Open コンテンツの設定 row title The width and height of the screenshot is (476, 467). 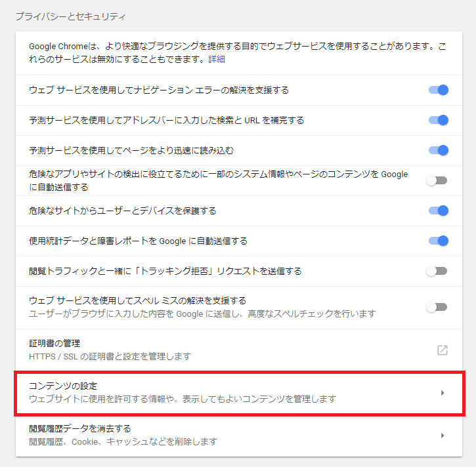[63, 386]
